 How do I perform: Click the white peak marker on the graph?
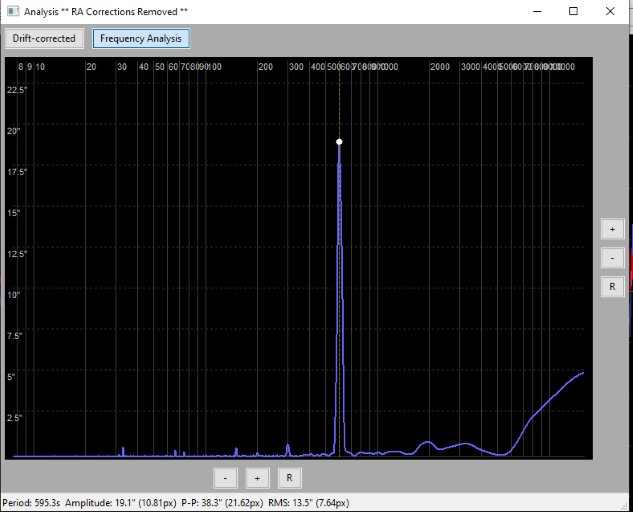tap(339, 142)
